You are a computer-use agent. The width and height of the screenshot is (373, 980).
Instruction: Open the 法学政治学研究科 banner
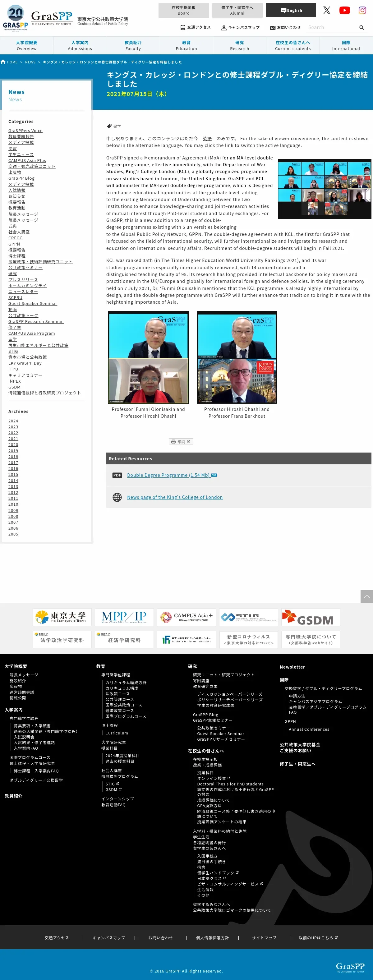[x=62, y=640]
